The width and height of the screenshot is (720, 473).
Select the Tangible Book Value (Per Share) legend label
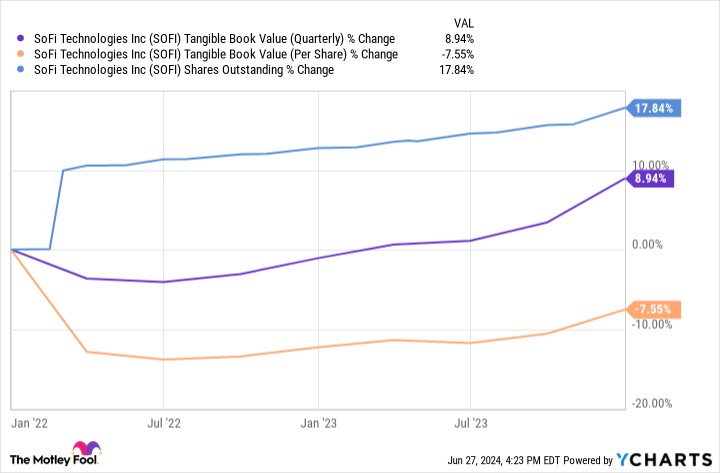216,54
